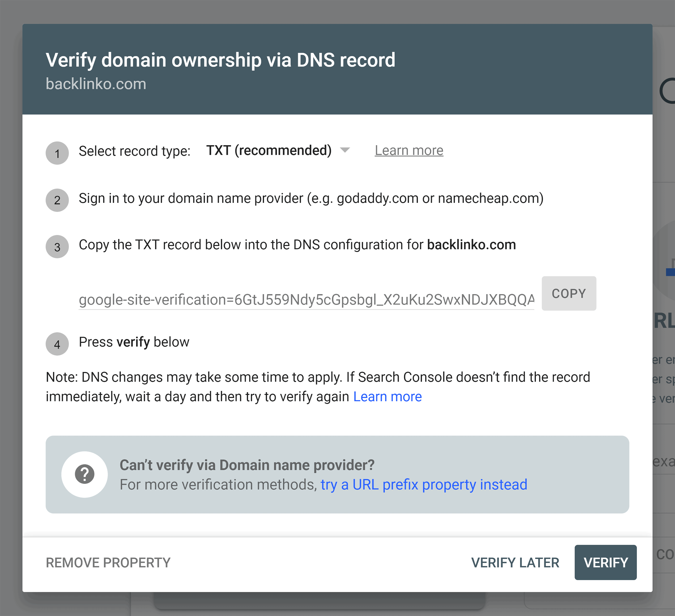Click the step 1 numbered circle

pyautogui.click(x=57, y=153)
